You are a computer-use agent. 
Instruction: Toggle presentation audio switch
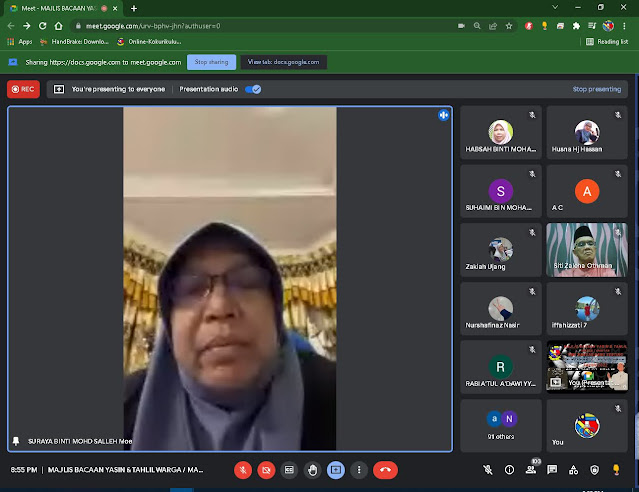(253, 89)
